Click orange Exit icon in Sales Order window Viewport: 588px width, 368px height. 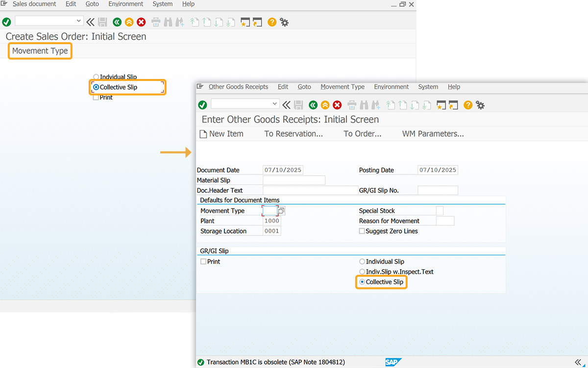(129, 22)
